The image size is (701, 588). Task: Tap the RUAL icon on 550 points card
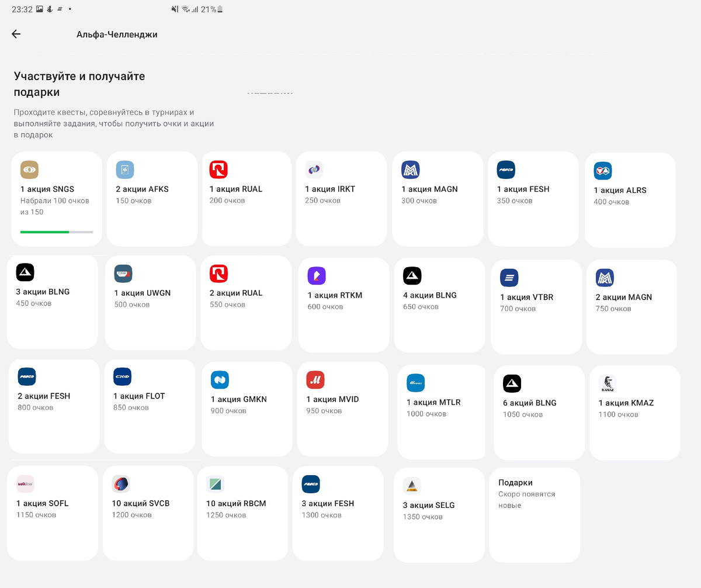click(218, 274)
